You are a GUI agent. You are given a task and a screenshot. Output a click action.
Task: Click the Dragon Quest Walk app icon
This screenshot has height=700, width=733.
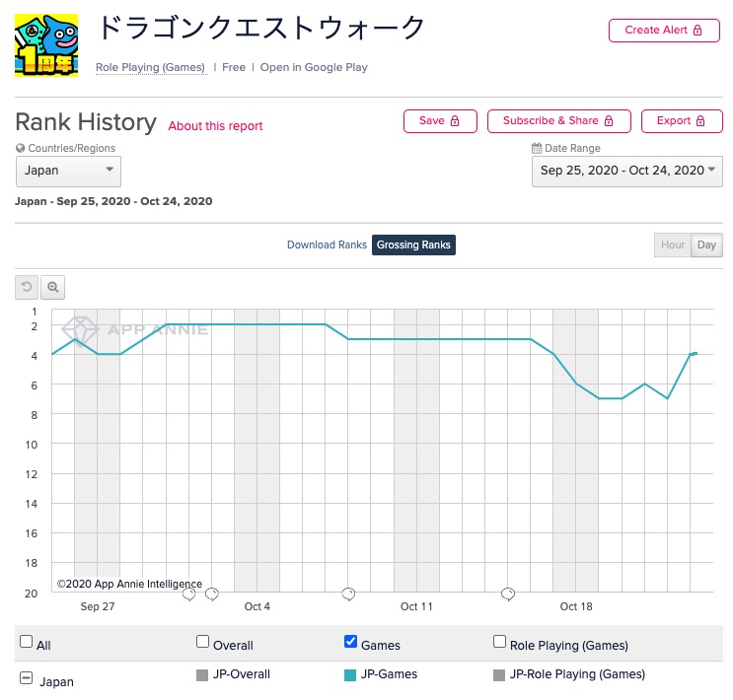46,45
